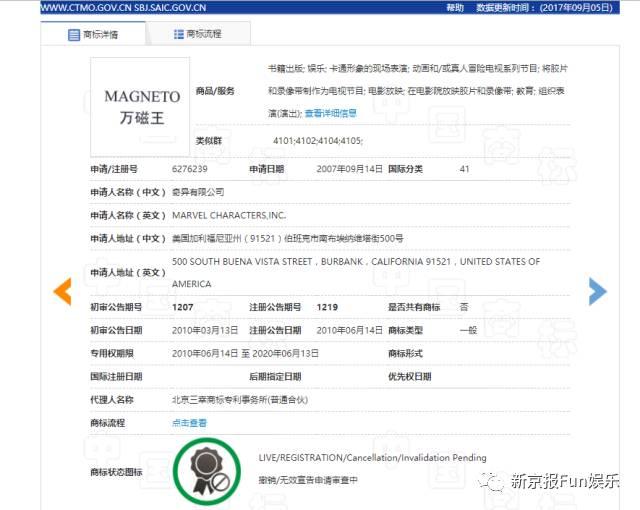The image size is (640, 510).
Task: Select status text LIVE/REGISTRATION/Cancellation/Invalidation Pending
Action: [x=373, y=458]
